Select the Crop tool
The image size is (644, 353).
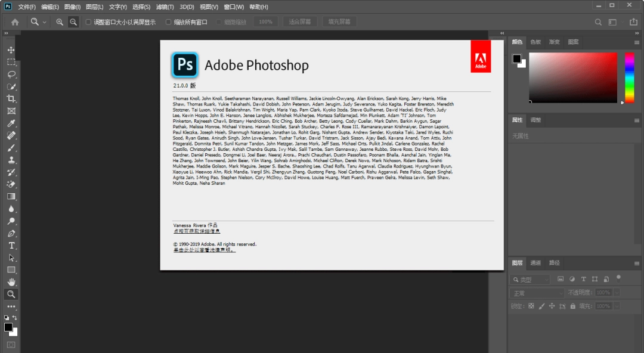tap(11, 98)
